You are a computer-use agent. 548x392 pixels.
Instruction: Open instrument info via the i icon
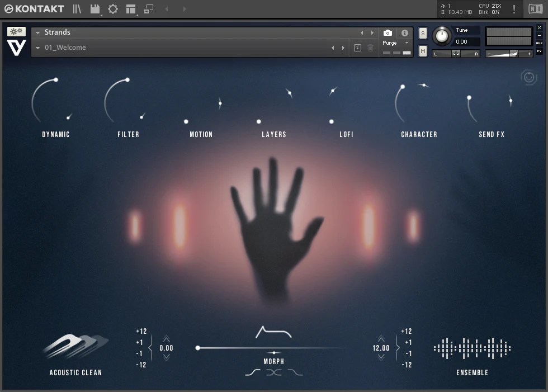pos(404,32)
